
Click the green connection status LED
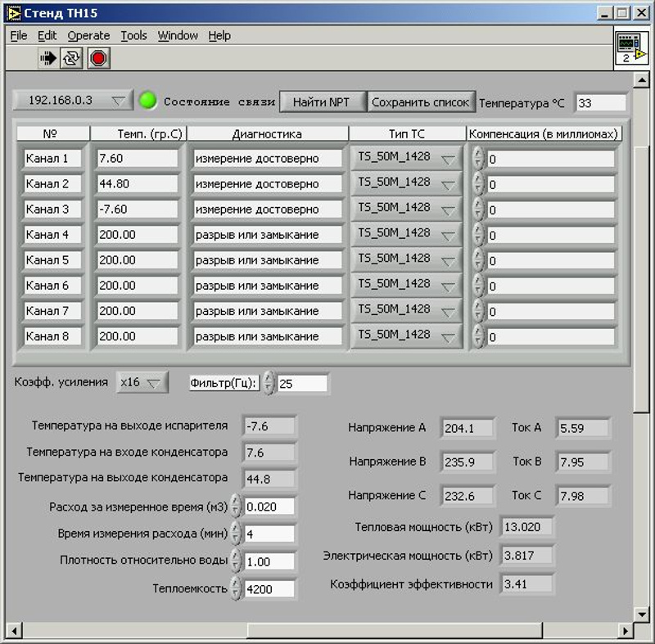[x=148, y=101]
